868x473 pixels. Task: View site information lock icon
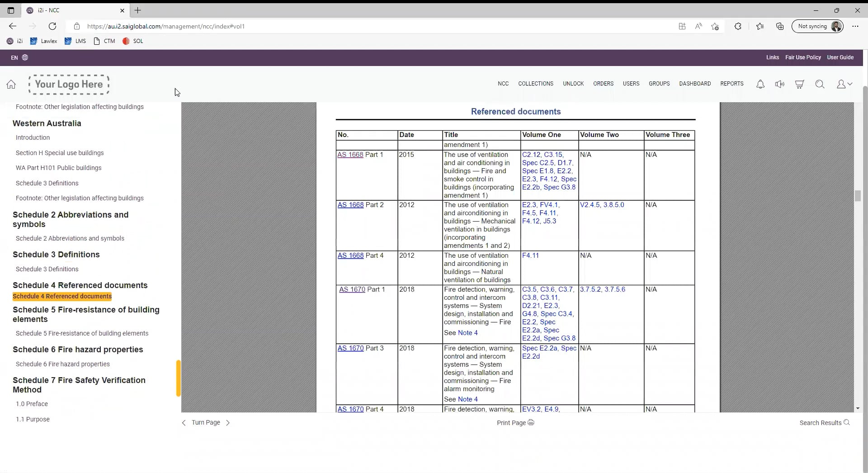point(77,26)
